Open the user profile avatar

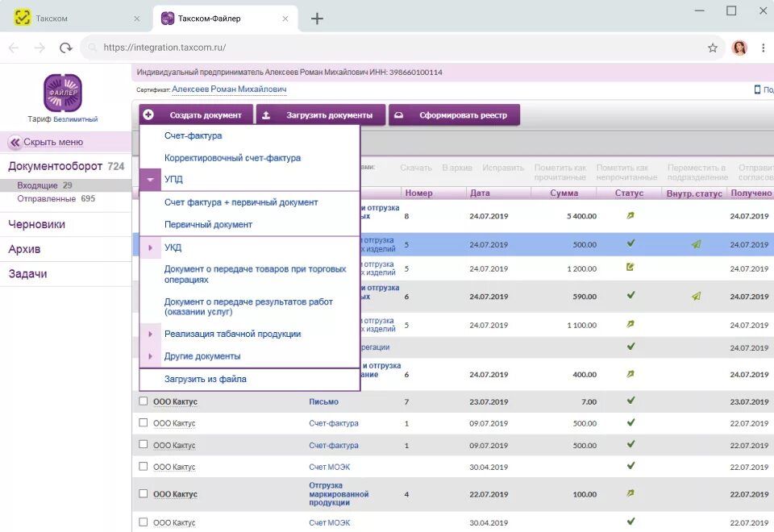(739, 48)
